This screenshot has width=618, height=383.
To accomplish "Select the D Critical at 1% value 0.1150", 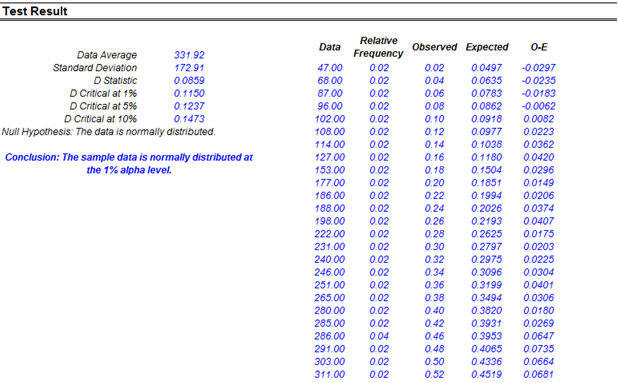I will (x=189, y=93).
